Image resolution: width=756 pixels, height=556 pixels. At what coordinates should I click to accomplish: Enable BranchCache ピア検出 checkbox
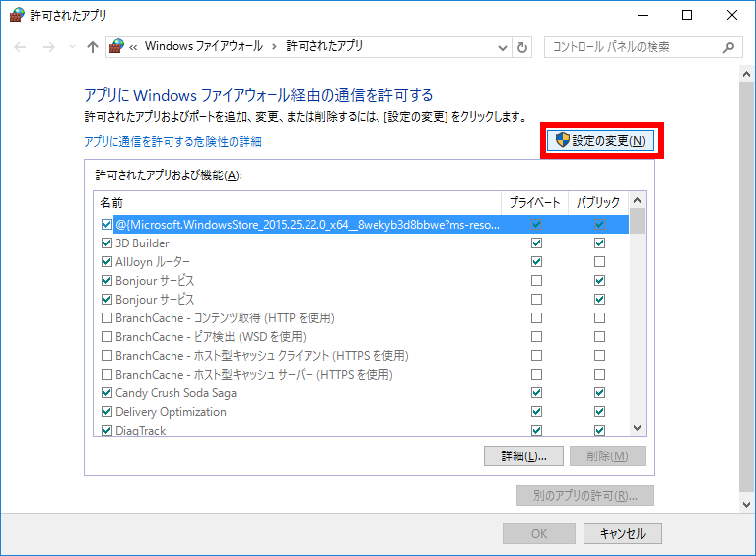[107, 336]
